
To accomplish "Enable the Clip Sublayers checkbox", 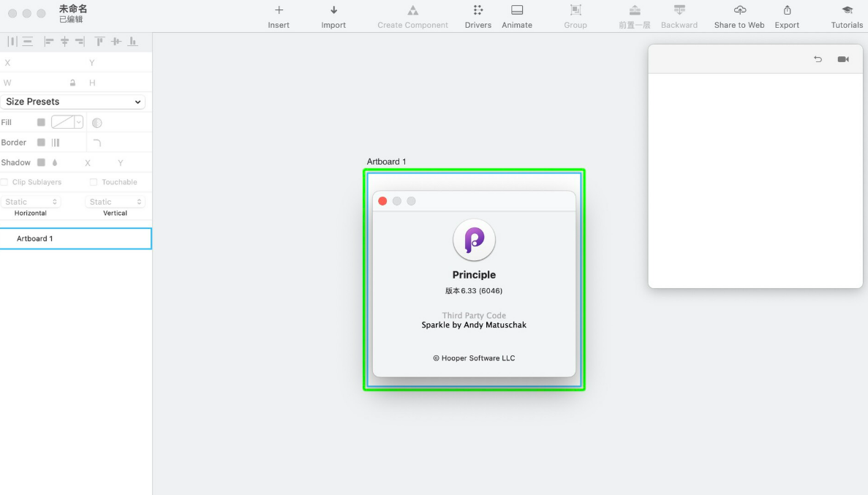I will pos(4,182).
